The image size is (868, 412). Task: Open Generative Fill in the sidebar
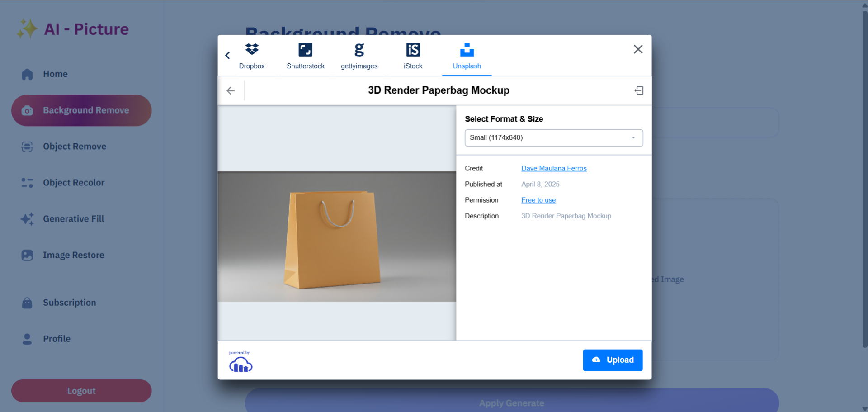81,219
